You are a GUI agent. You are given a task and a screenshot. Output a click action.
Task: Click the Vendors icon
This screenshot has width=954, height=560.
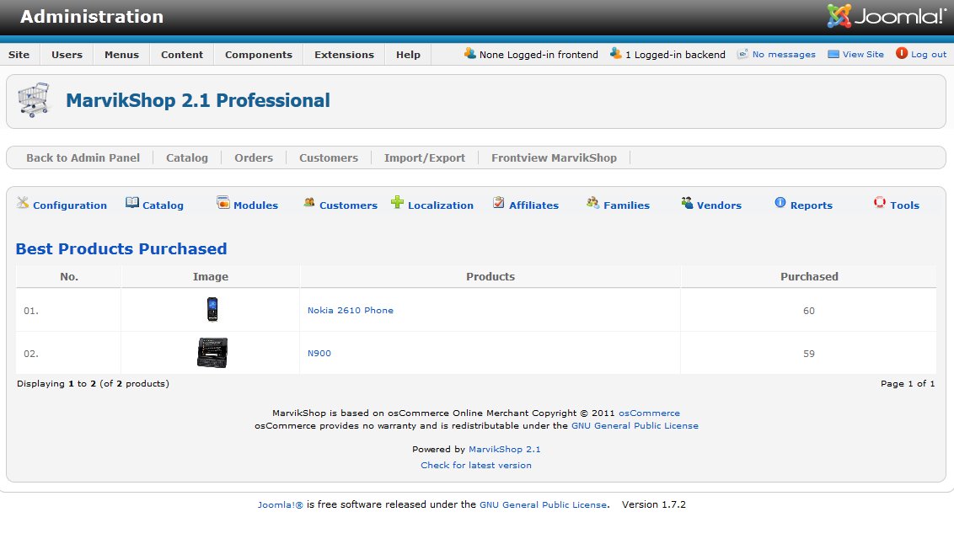pos(687,202)
